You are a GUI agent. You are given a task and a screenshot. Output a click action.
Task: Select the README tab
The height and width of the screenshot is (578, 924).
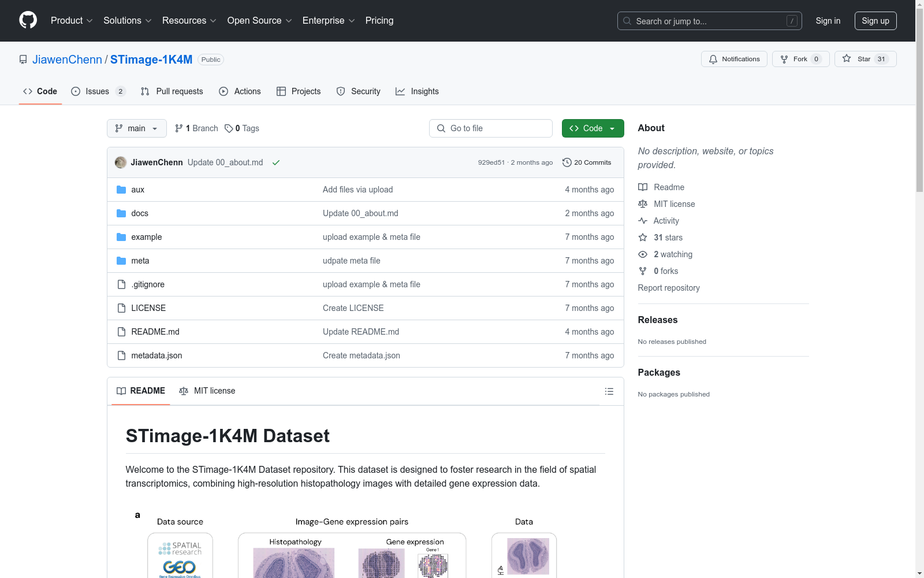(141, 391)
